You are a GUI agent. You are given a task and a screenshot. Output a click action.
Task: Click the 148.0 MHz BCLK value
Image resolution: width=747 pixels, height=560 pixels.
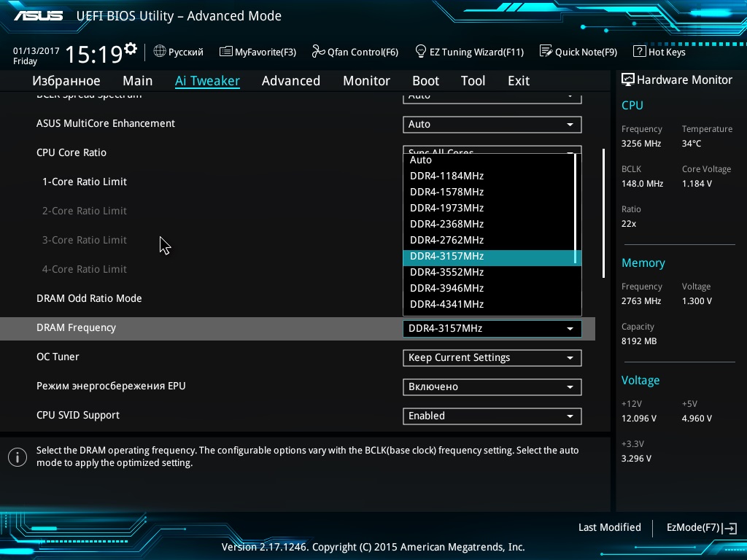coord(642,183)
